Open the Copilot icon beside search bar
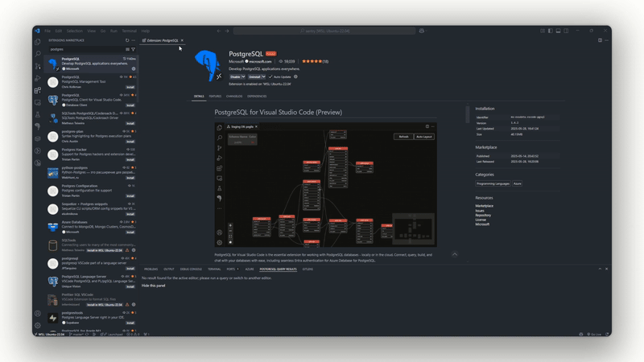The image size is (644, 362). (421, 31)
